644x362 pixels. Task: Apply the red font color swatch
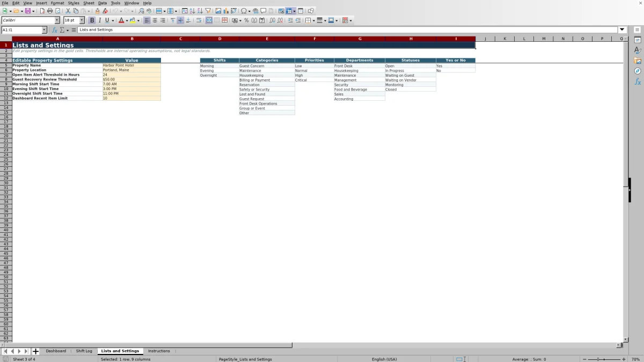click(121, 20)
